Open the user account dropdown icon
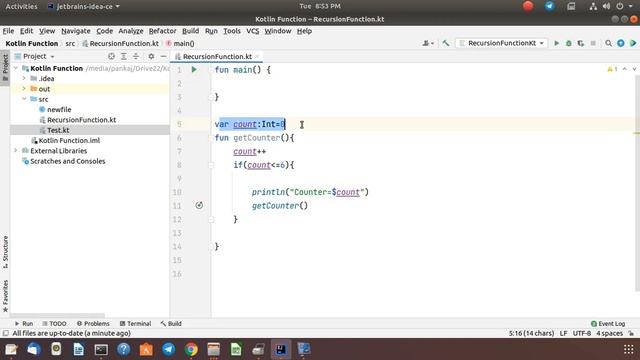Screen dimensions: 640x360 pyautogui.click(x=428, y=43)
